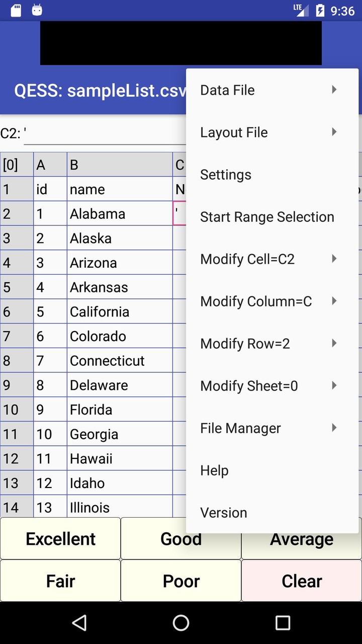Tap the Fair rating button
Screen dimensions: 362x644
60,581
